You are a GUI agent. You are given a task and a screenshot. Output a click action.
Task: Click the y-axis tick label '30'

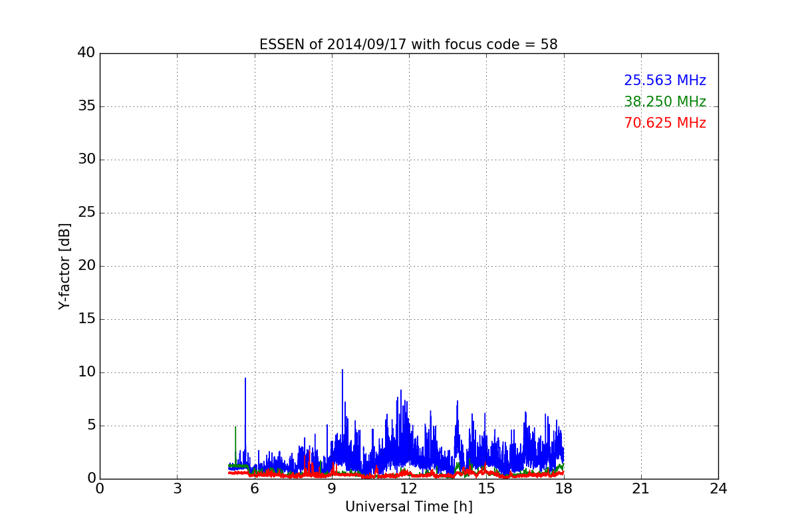[86, 160]
